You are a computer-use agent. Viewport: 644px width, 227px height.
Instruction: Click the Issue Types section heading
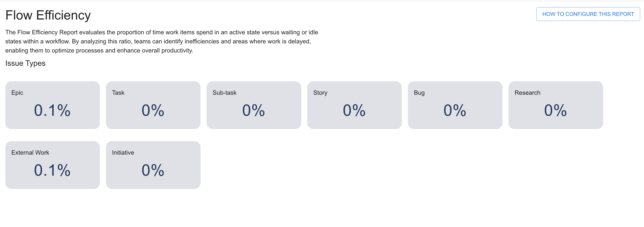tap(25, 63)
